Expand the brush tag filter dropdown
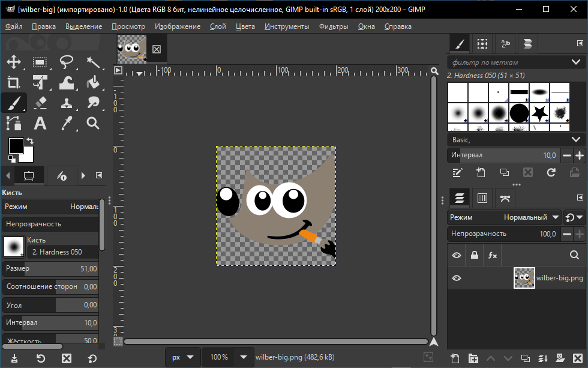This screenshot has width=588, height=368. click(576, 62)
